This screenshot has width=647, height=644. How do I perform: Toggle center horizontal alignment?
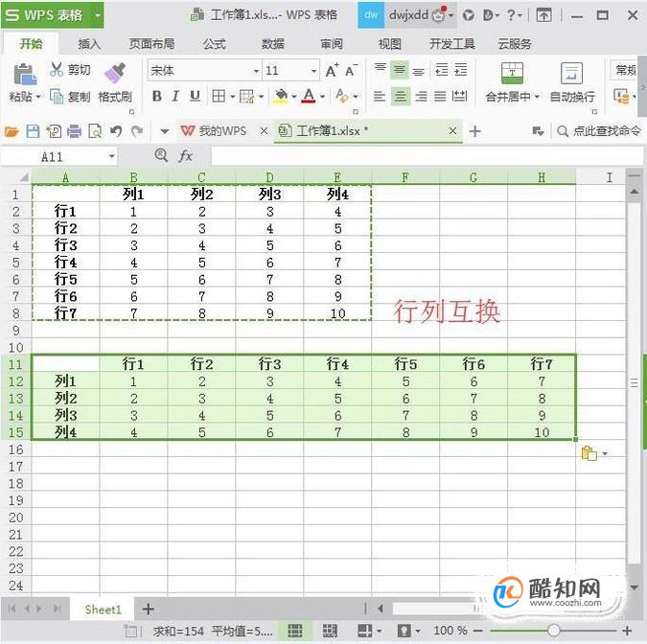[x=400, y=97]
